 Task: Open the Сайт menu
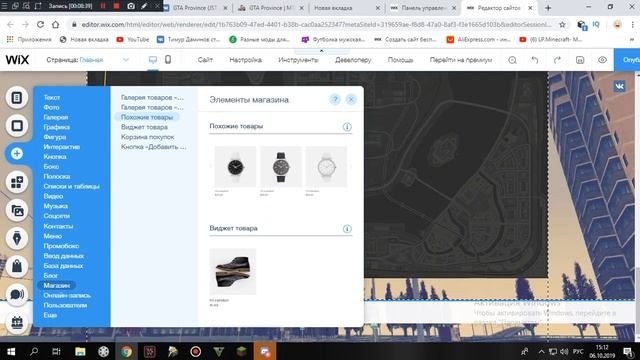[205, 60]
